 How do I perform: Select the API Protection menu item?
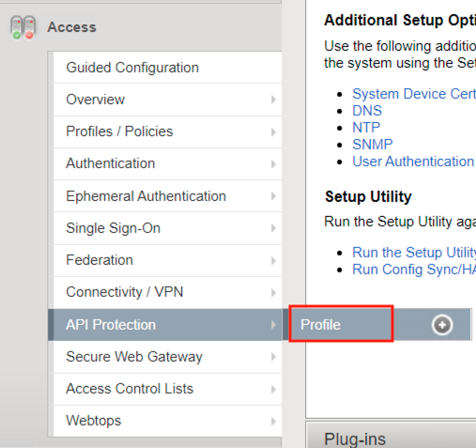[x=165, y=325]
